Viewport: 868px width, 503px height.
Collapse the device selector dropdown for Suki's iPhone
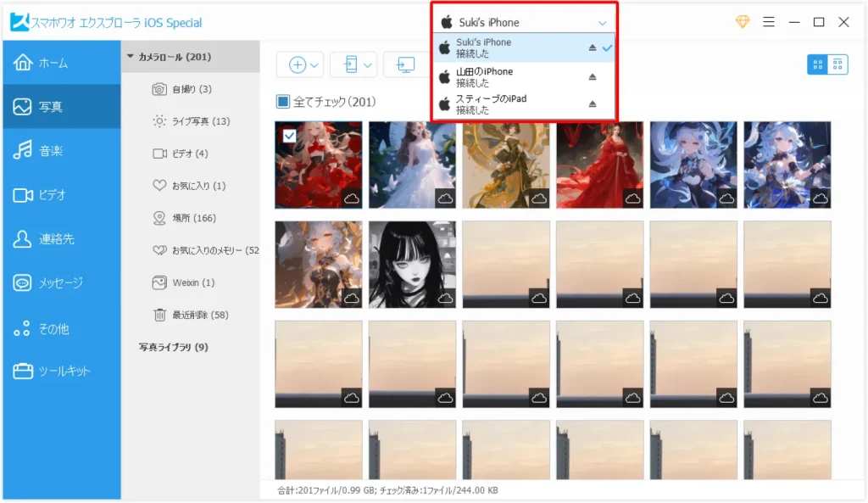tap(602, 23)
